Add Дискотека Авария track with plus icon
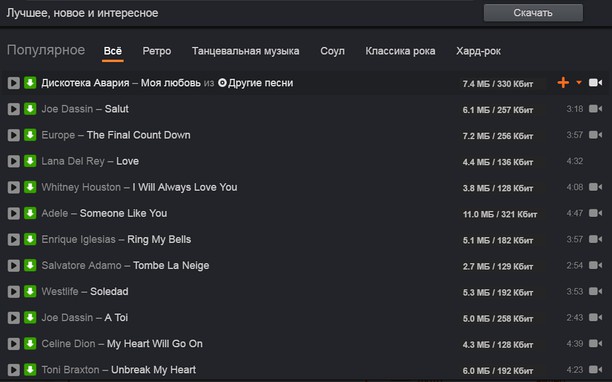Viewport: 612px width, 382px height. [x=563, y=83]
